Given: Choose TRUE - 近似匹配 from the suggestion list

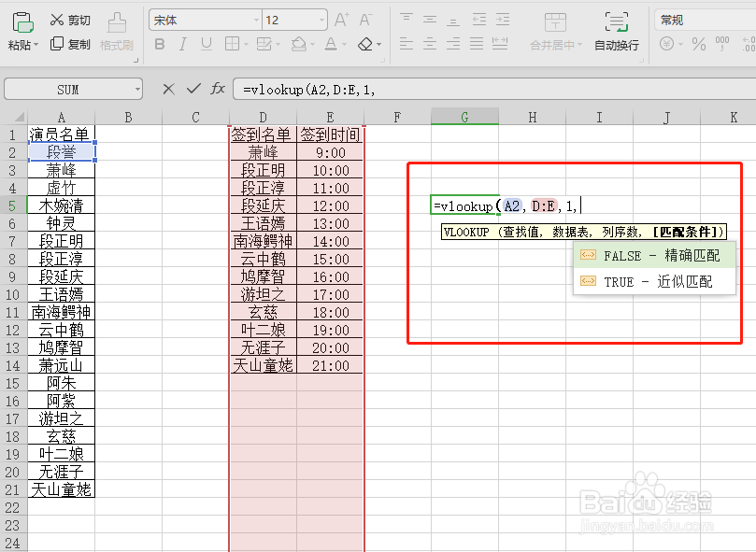Looking at the screenshot, I should [x=655, y=281].
